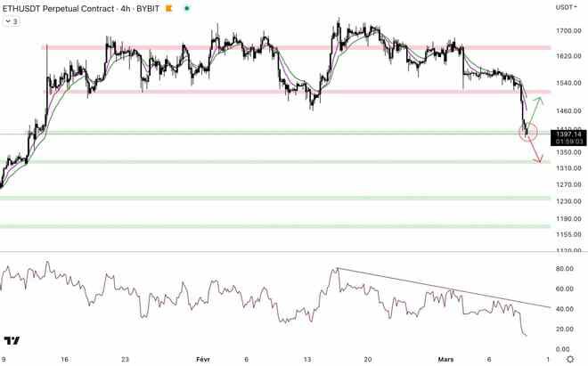Click the 1190.00 price axis label
Screen dimensions: 588x366
coord(568,219)
